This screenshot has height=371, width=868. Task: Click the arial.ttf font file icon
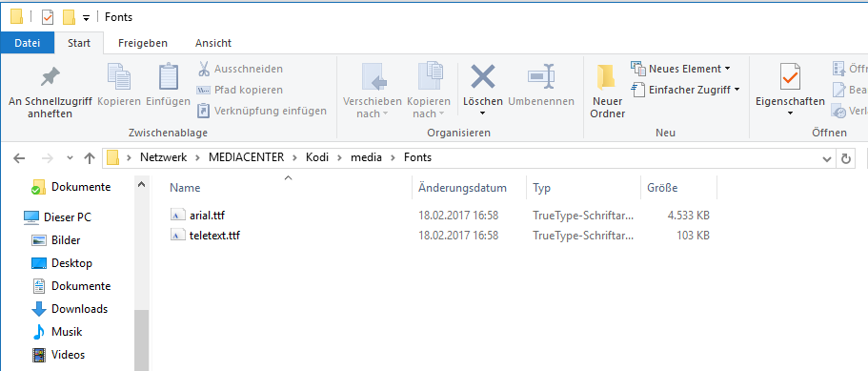176,216
